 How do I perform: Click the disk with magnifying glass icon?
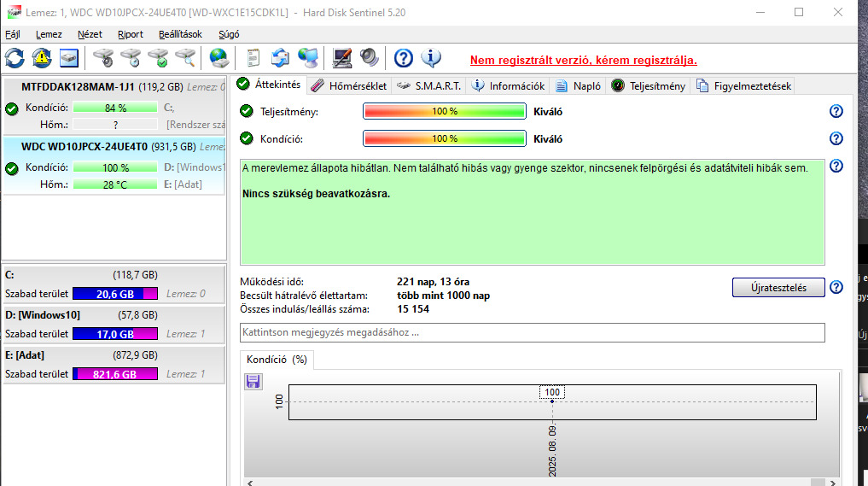pos(185,58)
